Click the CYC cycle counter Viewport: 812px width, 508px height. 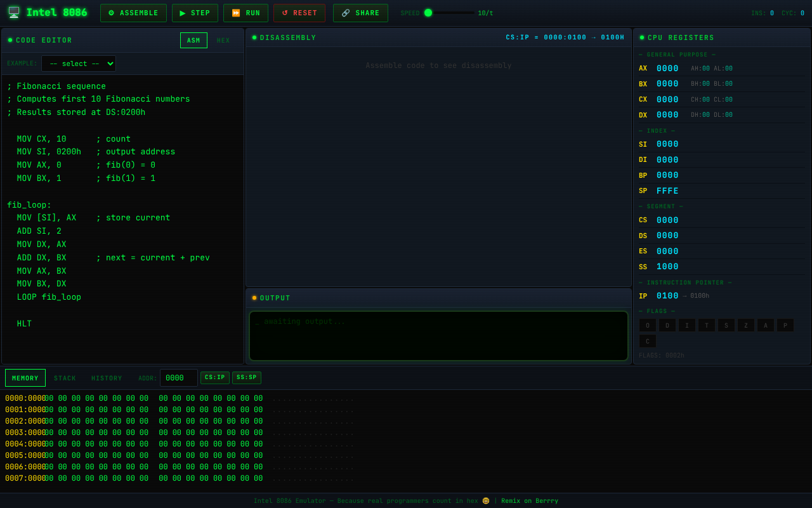point(793,13)
